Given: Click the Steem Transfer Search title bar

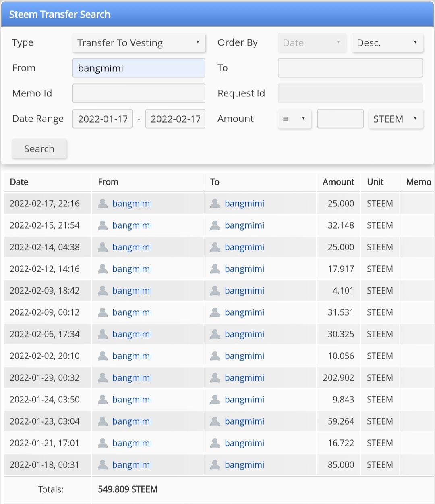Looking at the screenshot, I should [217, 15].
